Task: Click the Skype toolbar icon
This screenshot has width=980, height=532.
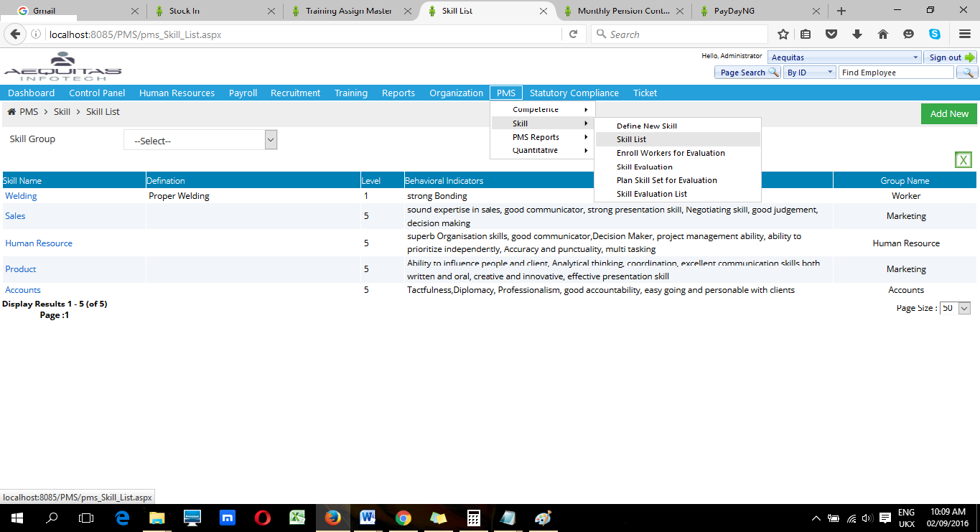Action: pyautogui.click(x=934, y=34)
